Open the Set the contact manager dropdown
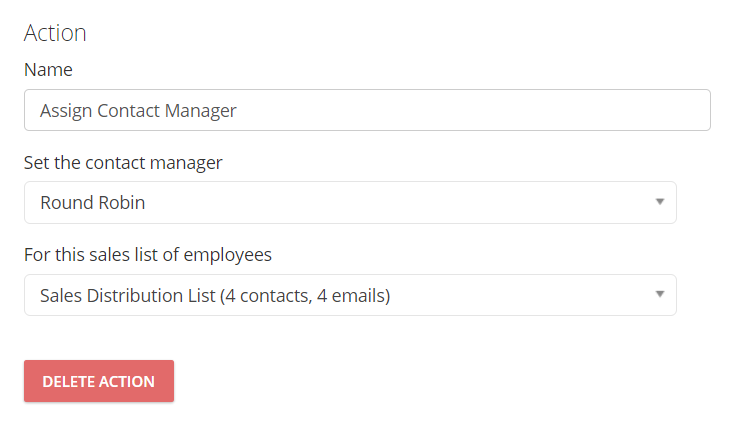Screen dimensions: 729x422 (350, 203)
